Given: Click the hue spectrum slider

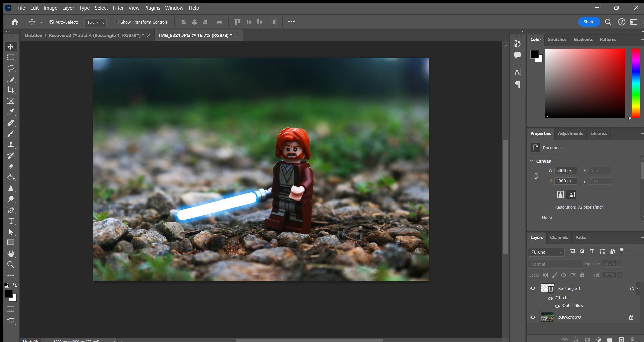Looking at the screenshot, I should (636, 83).
